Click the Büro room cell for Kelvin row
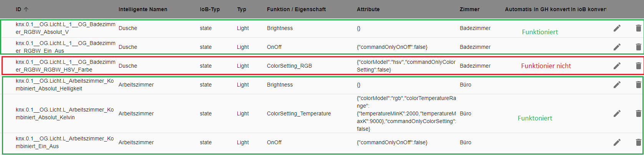This screenshot has height=155, width=644. [x=465, y=113]
